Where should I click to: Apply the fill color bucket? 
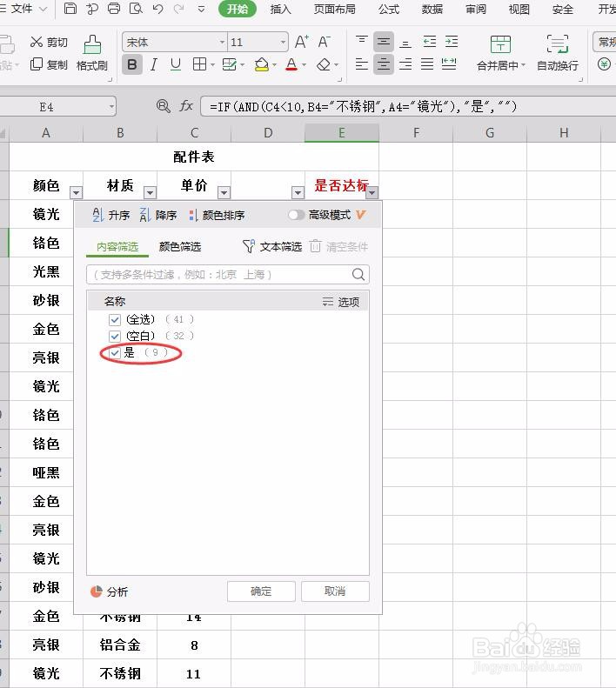(x=262, y=64)
